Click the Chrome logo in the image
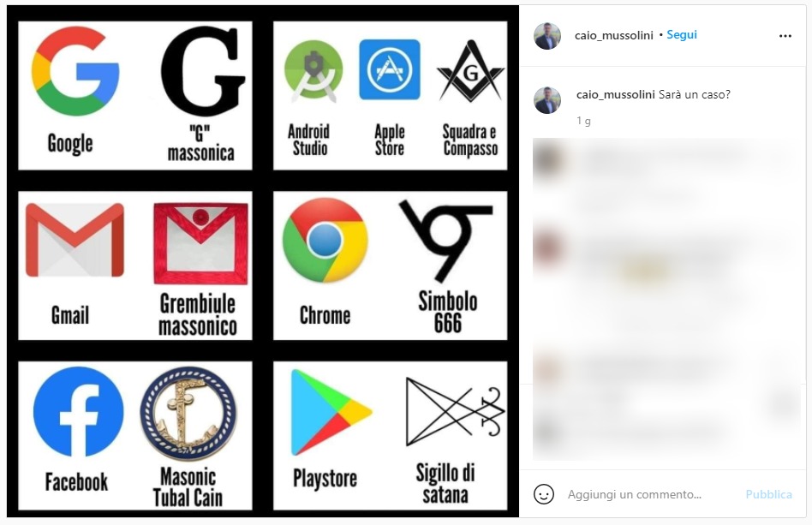This screenshot has width=812, height=525. click(x=325, y=241)
